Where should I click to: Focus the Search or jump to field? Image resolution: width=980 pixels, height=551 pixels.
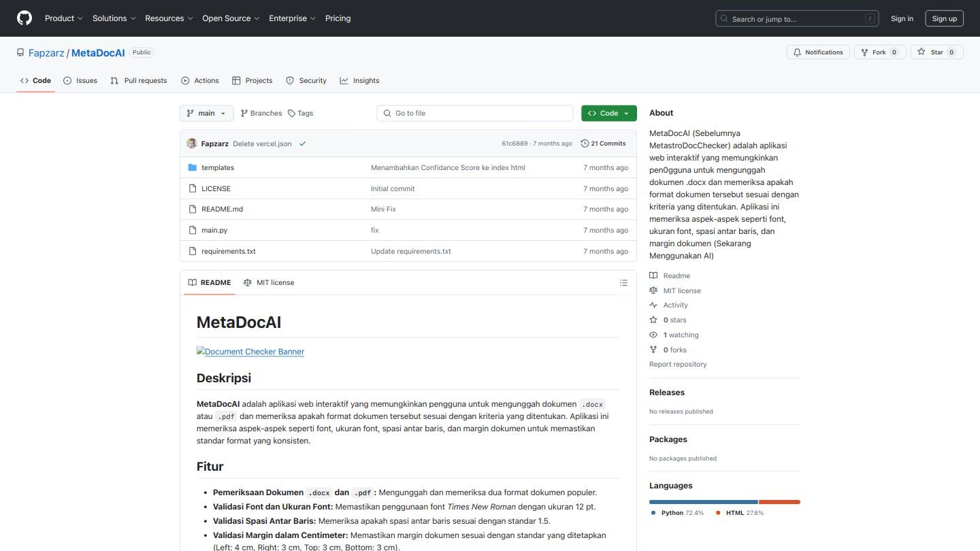coord(797,19)
